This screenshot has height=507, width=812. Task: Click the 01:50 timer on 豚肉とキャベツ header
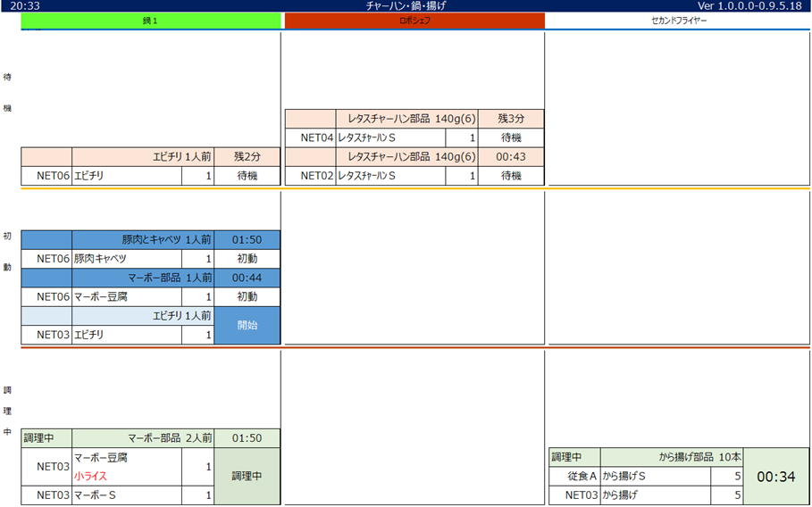(247, 240)
